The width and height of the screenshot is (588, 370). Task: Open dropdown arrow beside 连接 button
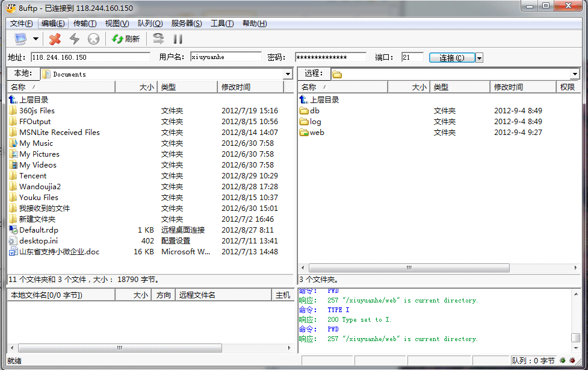coord(479,58)
